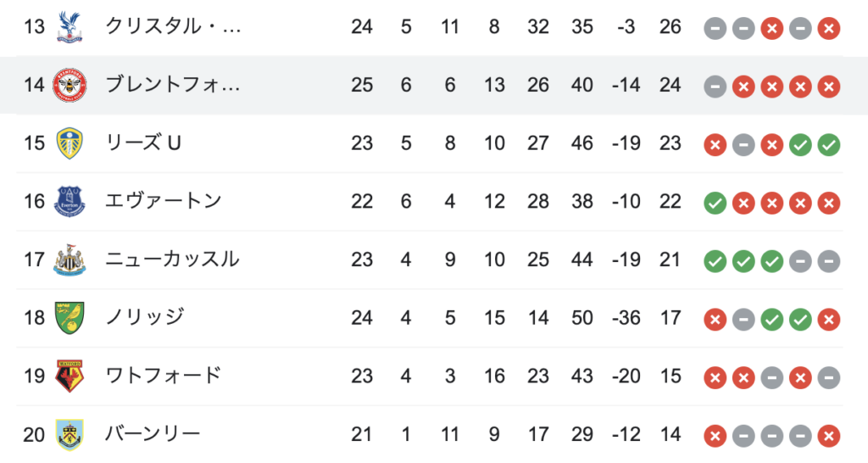
Task: Select the highlighted Brentford table row
Action: pos(434,85)
